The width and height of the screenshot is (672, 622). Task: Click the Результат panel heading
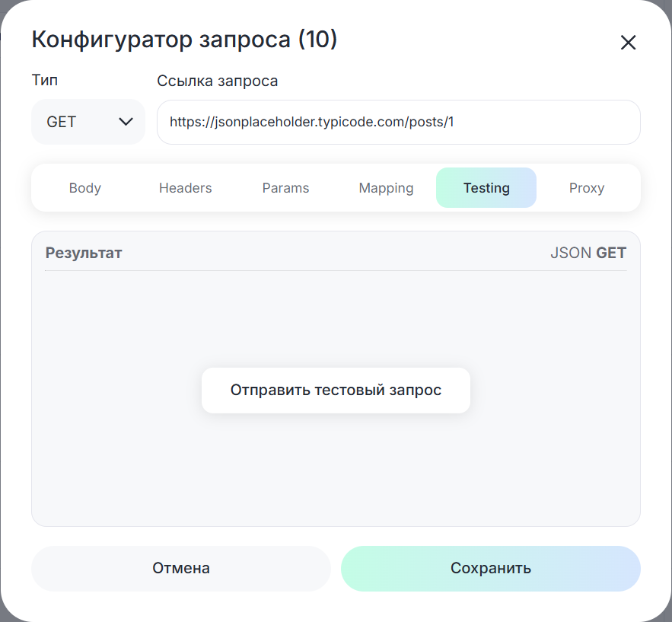tap(84, 253)
